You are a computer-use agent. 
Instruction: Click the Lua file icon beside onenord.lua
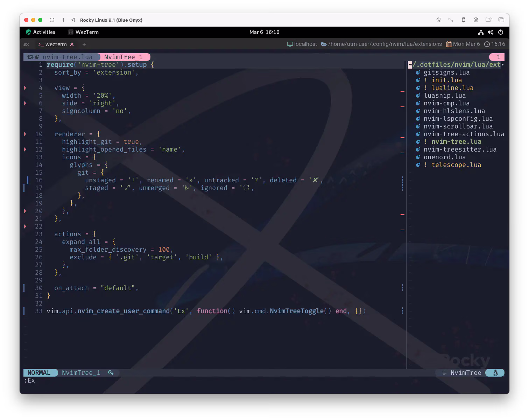(x=418, y=157)
